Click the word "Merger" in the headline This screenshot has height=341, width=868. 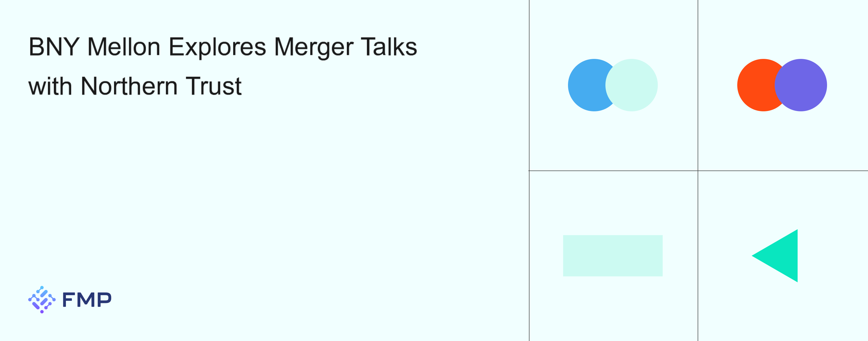(314, 47)
